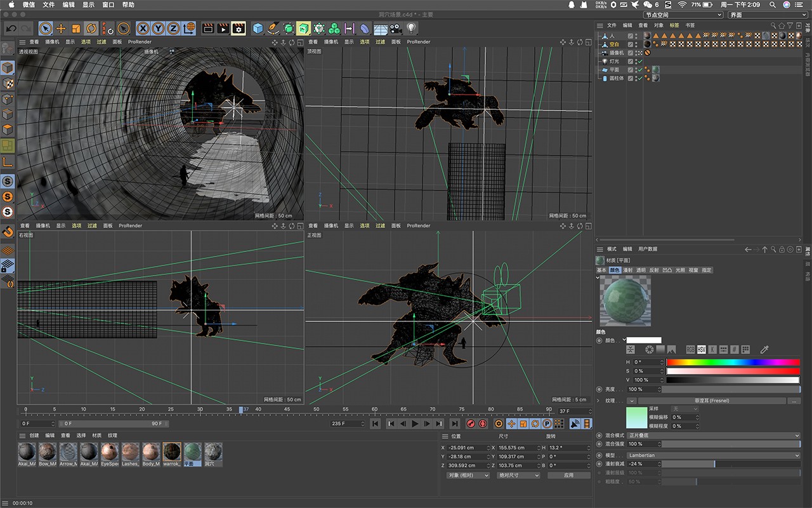The height and width of the screenshot is (508, 812).
Task: Open the Edit Render Settings icon
Action: pos(238,28)
